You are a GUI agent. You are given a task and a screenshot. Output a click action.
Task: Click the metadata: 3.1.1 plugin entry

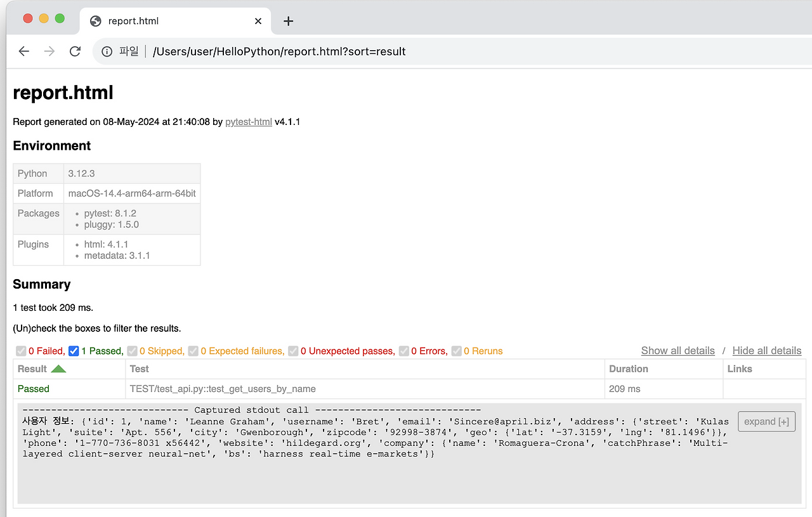117,256
